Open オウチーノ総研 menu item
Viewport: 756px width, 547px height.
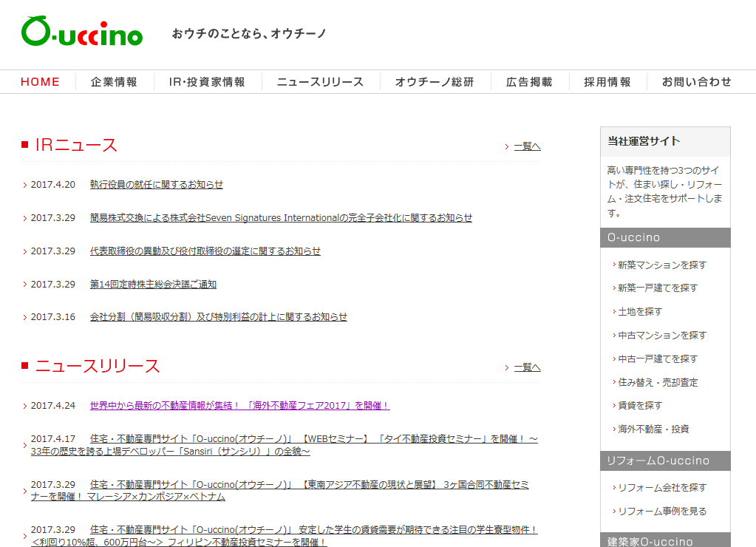click(434, 82)
